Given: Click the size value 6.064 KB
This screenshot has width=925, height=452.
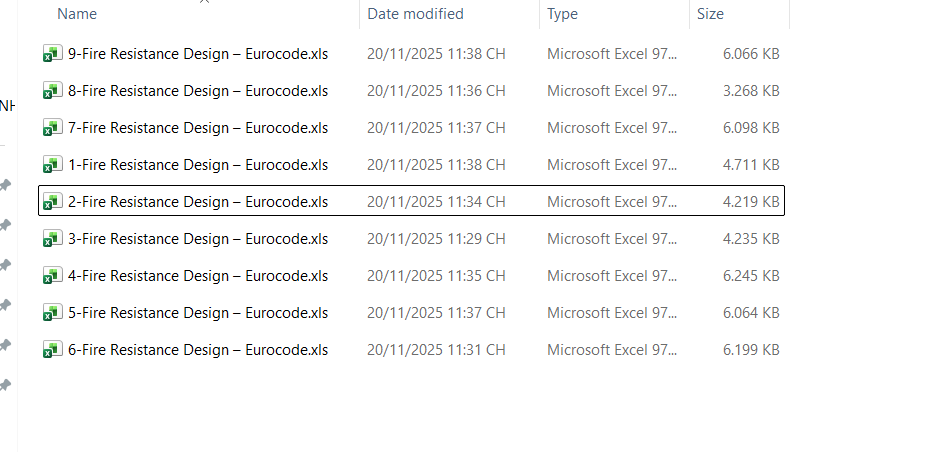Looking at the screenshot, I should coord(751,313).
